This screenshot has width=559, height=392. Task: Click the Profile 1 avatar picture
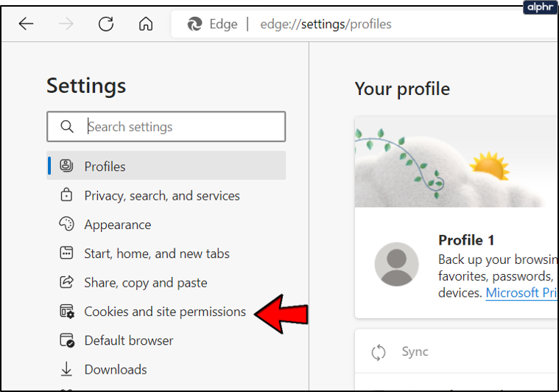pyautogui.click(x=397, y=264)
